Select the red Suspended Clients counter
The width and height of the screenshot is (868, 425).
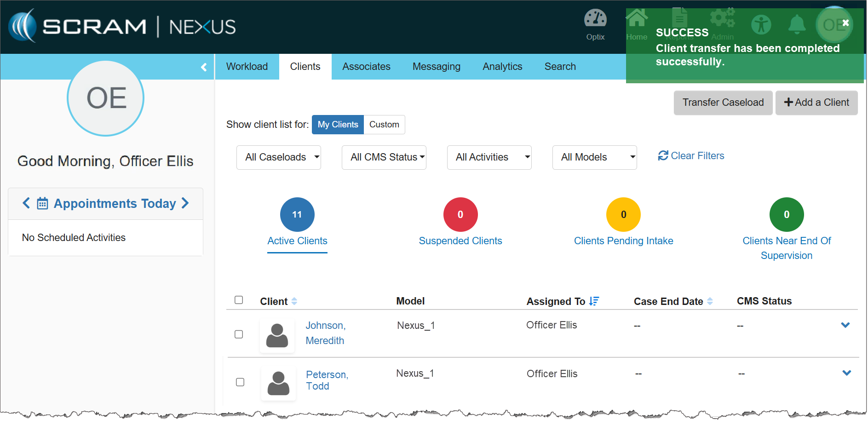pyautogui.click(x=460, y=214)
